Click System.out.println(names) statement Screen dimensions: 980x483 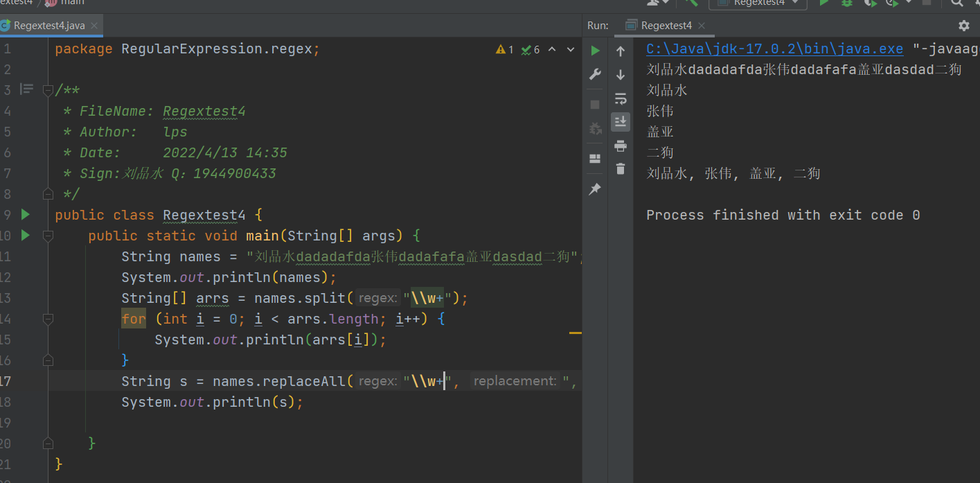(x=229, y=278)
